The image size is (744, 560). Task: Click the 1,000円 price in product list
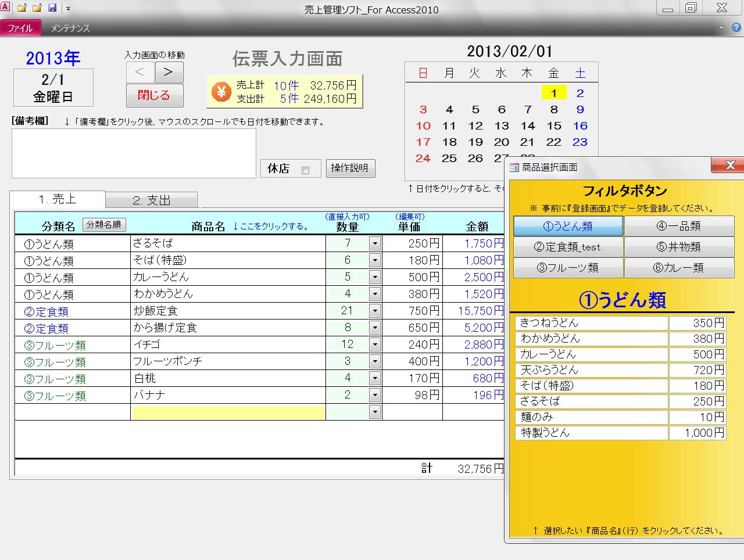(697, 433)
